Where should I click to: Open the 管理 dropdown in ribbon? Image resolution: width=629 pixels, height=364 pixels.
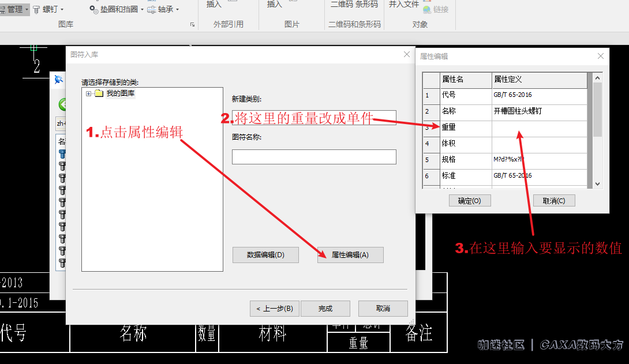tap(27, 9)
